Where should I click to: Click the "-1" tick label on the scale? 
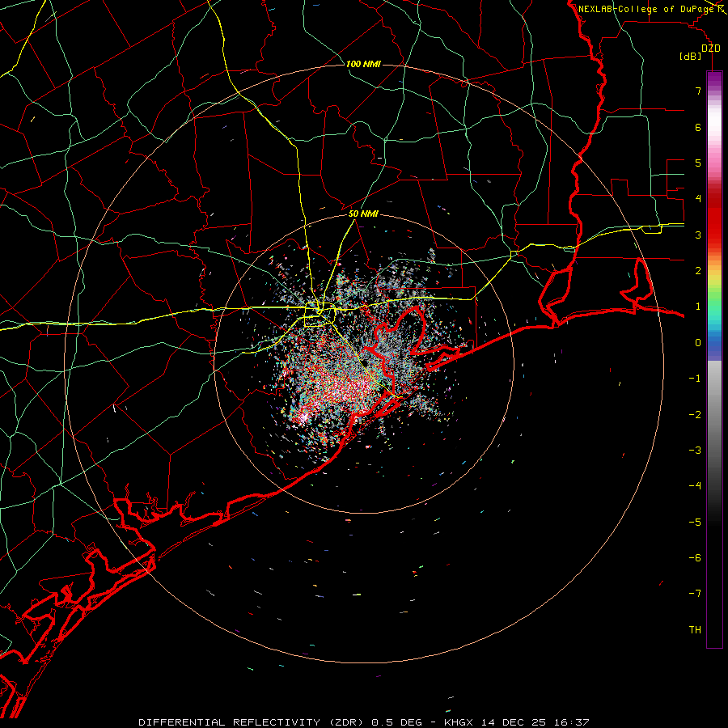(695, 379)
